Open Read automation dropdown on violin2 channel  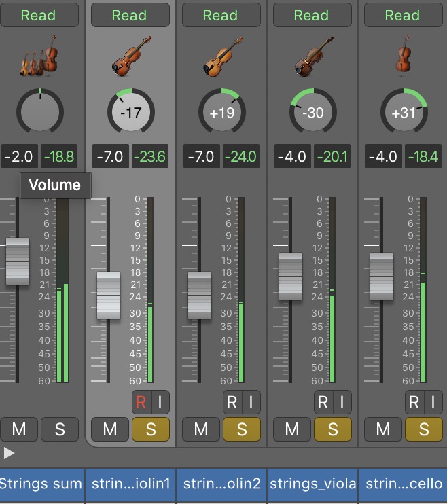coord(221,15)
